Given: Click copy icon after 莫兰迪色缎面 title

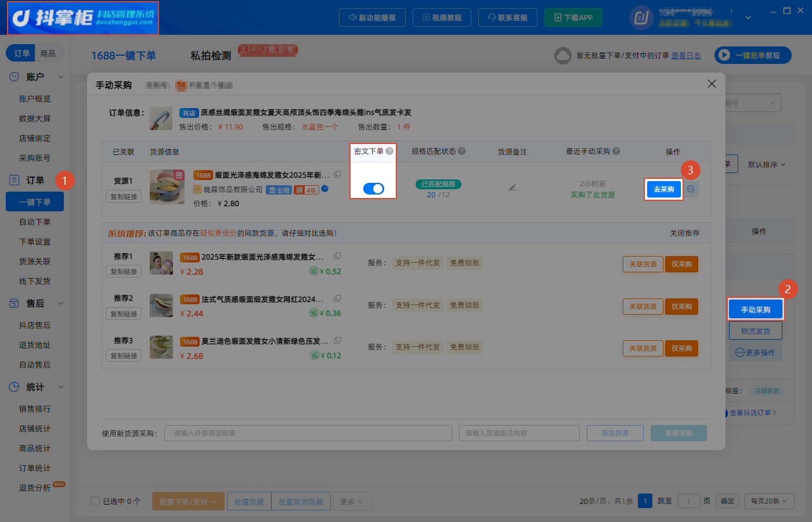Looking at the screenshot, I should tap(337, 340).
